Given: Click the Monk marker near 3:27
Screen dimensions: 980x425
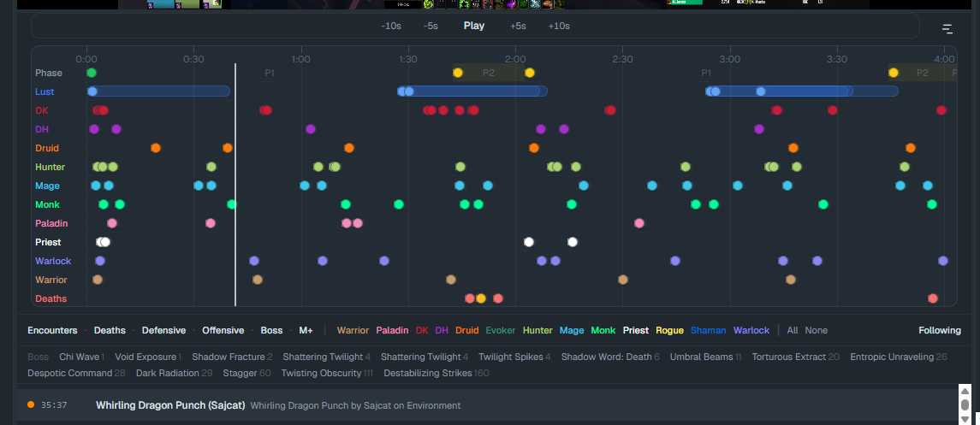Looking at the screenshot, I should click(x=823, y=204).
